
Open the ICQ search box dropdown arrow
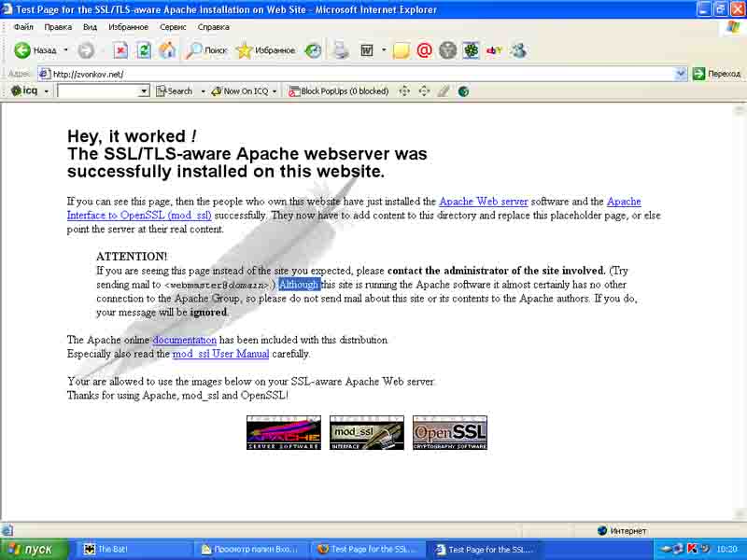144,91
